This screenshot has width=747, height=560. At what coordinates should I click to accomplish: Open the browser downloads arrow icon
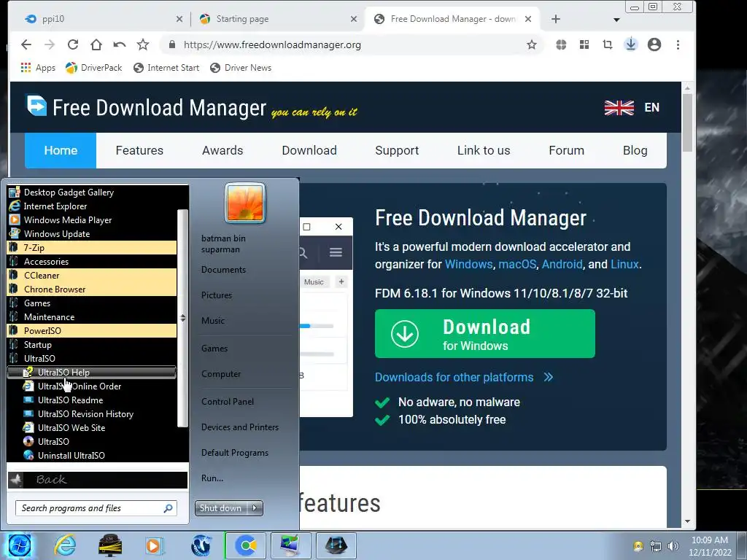click(x=631, y=44)
